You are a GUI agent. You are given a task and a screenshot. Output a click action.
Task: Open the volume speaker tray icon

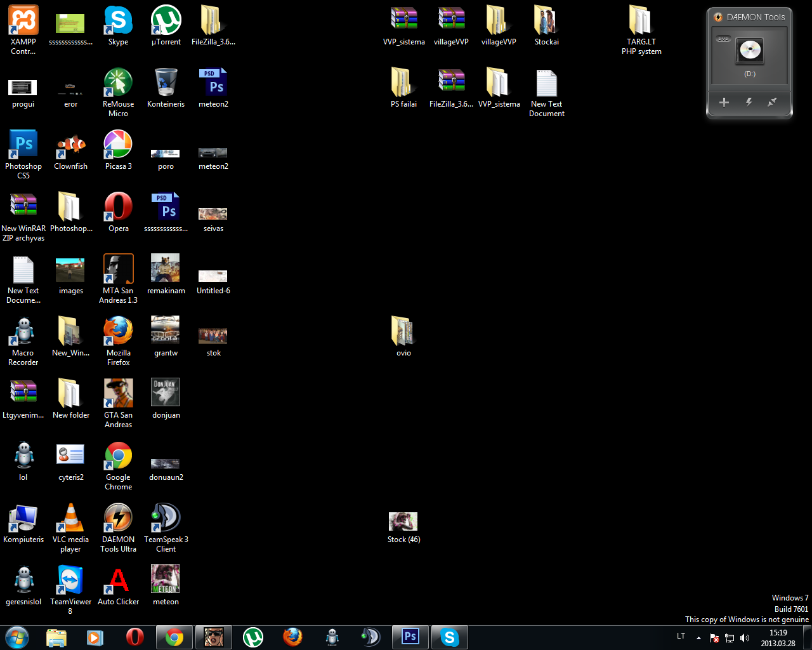[745, 638]
